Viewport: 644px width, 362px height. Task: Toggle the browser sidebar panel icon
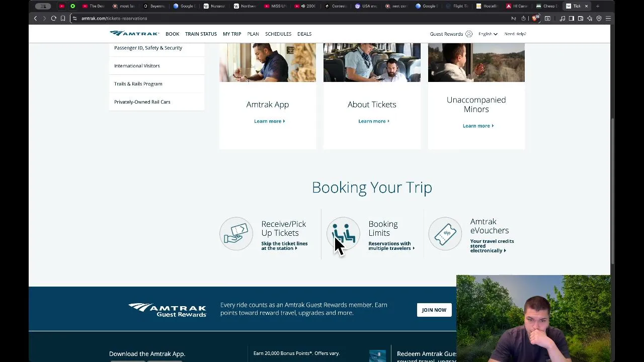pos(572,19)
